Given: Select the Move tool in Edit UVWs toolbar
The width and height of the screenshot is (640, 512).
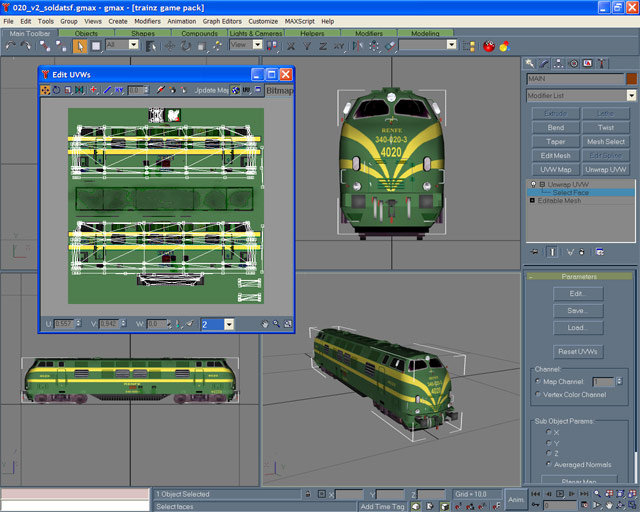Looking at the screenshot, I should coord(46,90).
